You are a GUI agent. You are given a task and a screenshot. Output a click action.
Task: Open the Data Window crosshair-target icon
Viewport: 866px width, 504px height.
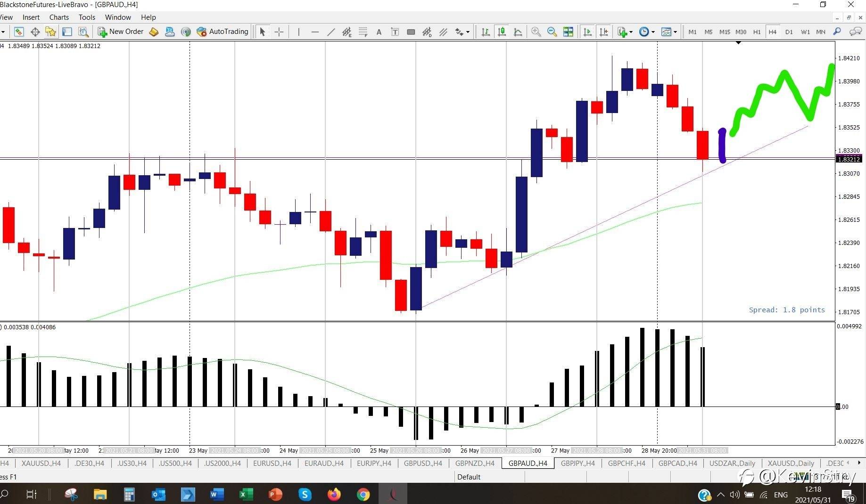pyautogui.click(x=35, y=32)
